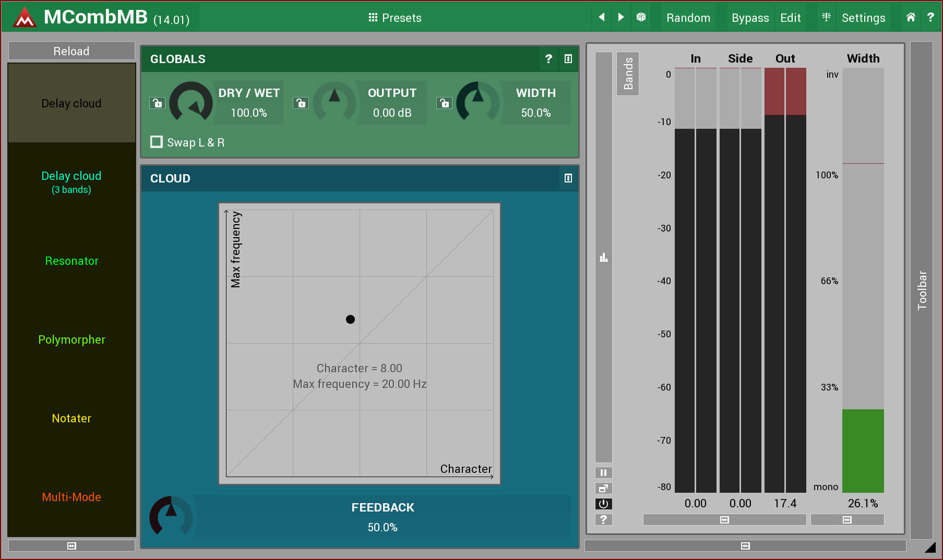
Task: Click the histogram icon on meter strip
Action: tap(604, 257)
